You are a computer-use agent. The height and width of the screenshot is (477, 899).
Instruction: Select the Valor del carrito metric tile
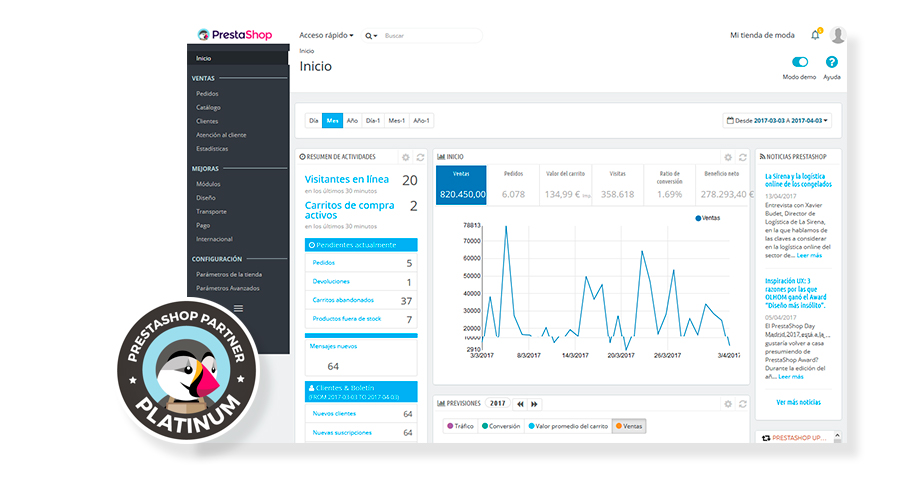[565, 185]
